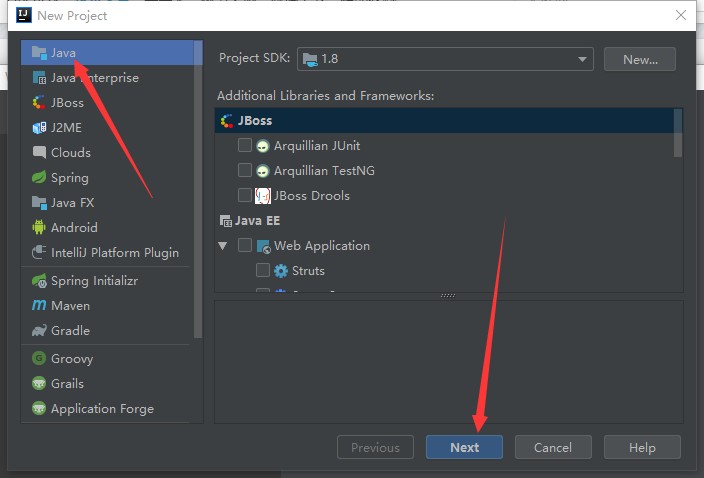
Task: Click the IntelliJ Platform Plugin icon
Action: (x=39, y=253)
